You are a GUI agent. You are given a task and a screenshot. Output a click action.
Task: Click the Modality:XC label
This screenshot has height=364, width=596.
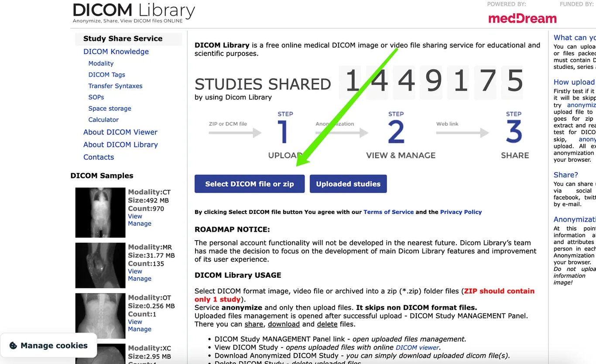point(150,348)
